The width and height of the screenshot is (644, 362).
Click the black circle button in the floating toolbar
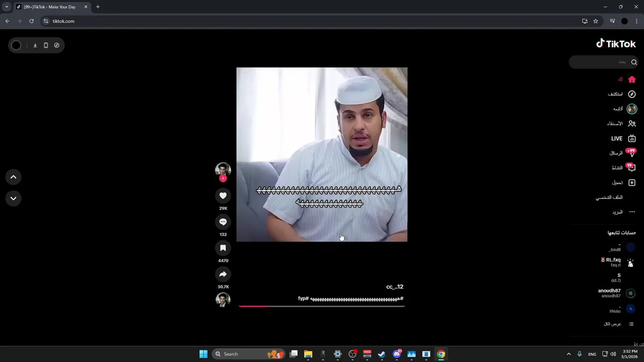16,45
